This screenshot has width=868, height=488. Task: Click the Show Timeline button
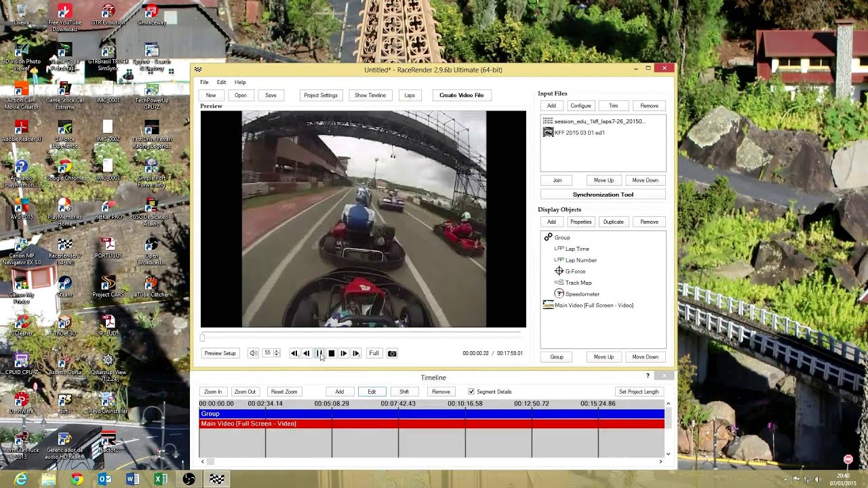pyautogui.click(x=370, y=95)
